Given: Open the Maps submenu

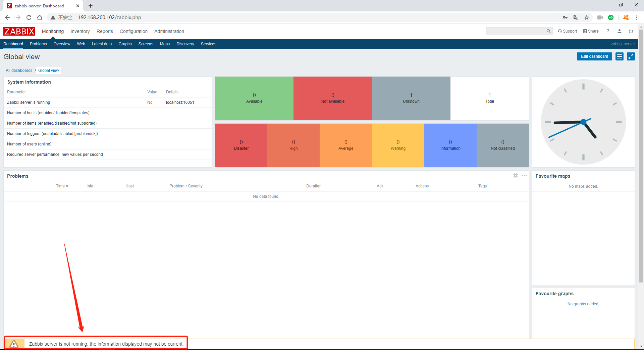Looking at the screenshot, I should [165, 44].
